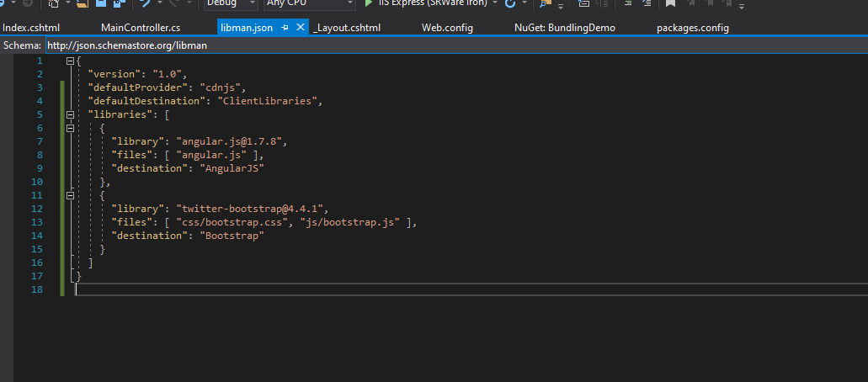
Task: Click the IIS Express (SRWare Iron) start button
Action: pyautogui.click(x=426, y=3)
